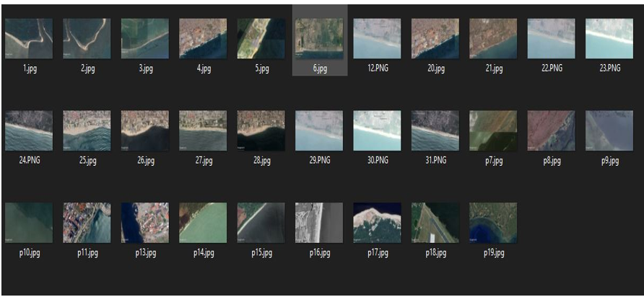
Task: Click the 25.jpg thumbnail
Action: coord(87,130)
